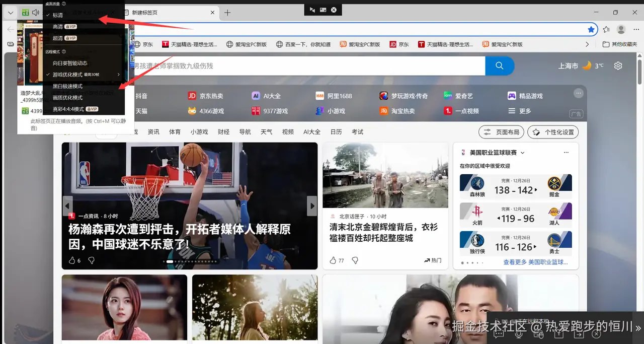644x344 pixels.
Task: Open the browser tab list chevron top-left
Action: click(x=11, y=12)
